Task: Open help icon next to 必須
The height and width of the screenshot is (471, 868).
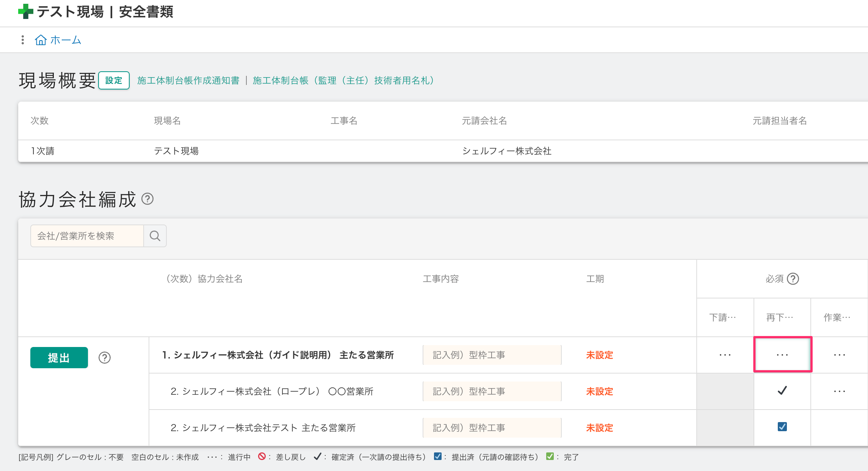Action: pos(793,279)
